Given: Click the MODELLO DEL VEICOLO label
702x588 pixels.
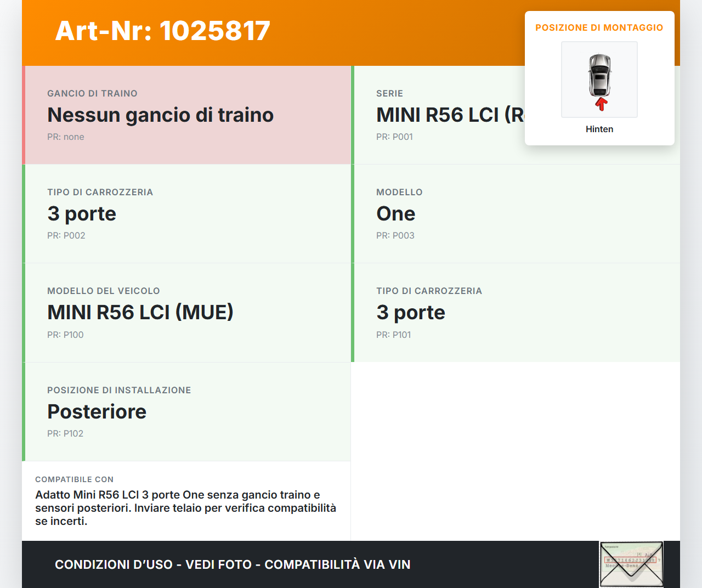Looking at the screenshot, I should tap(104, 291).
